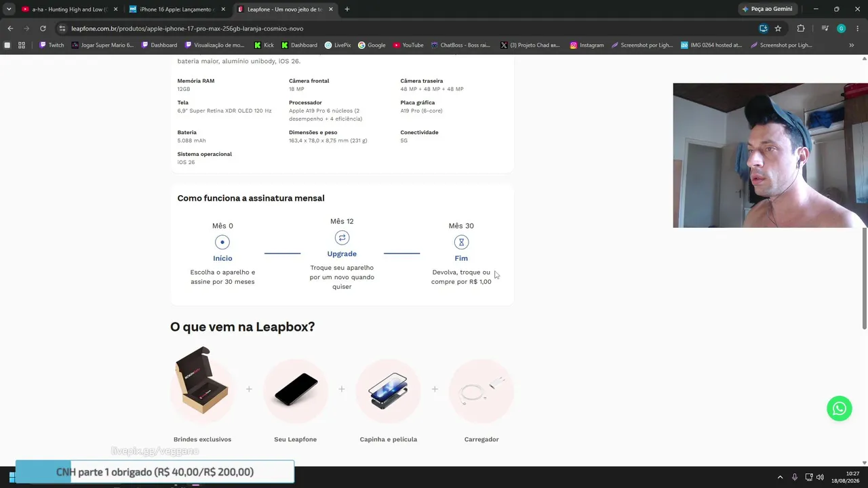
Task: Open the Windows Start button
Action: coord(12,477)
